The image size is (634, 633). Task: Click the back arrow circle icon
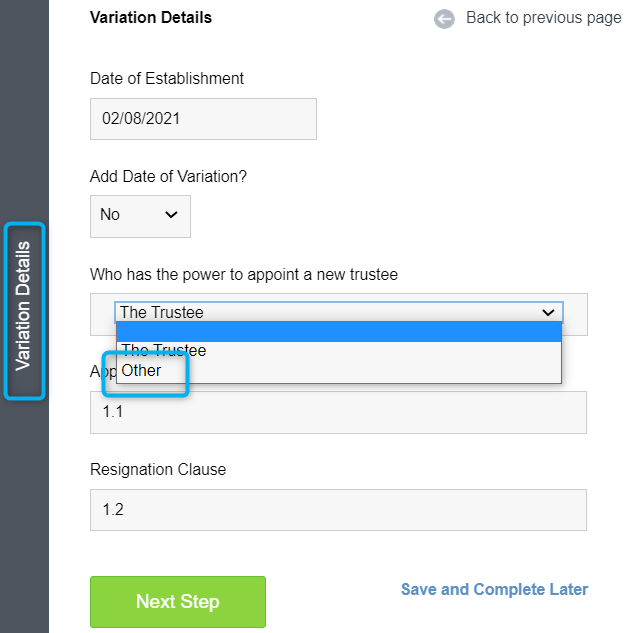(444, 19)
